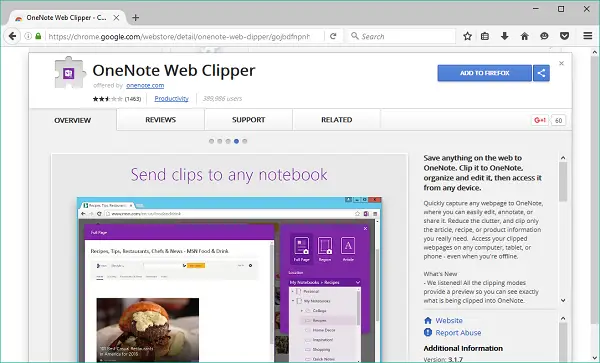Click the share icon next to Add button
600x363 pixels.
(x=541, y=73)
